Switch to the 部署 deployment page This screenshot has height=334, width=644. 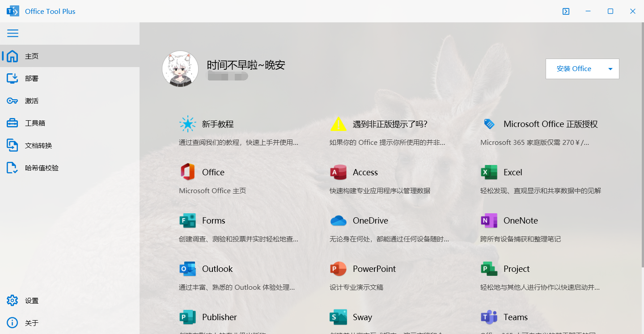[x=32, y=78]
